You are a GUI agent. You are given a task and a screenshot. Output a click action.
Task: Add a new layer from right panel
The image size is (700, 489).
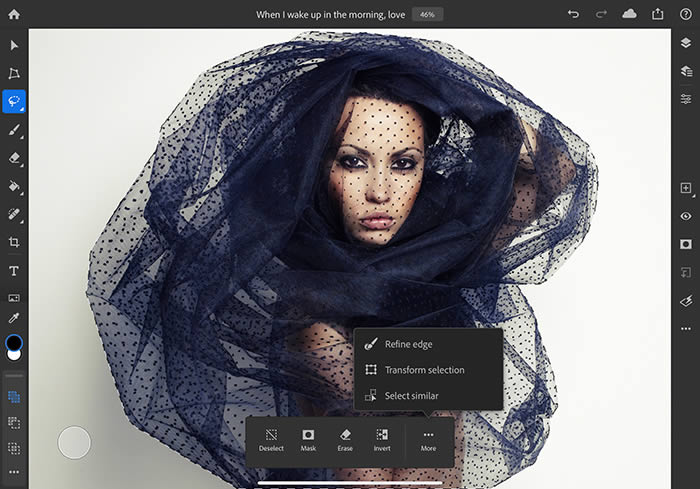click(685, 188)
